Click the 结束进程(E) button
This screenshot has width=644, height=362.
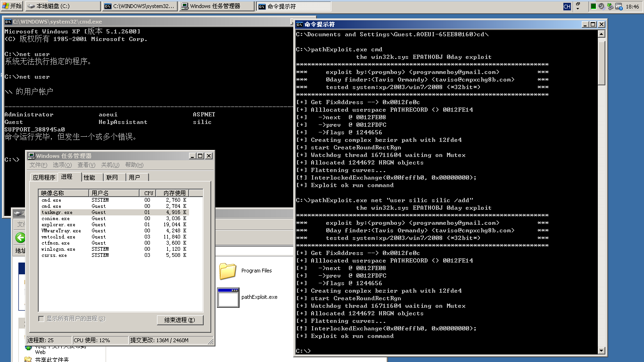180,320
